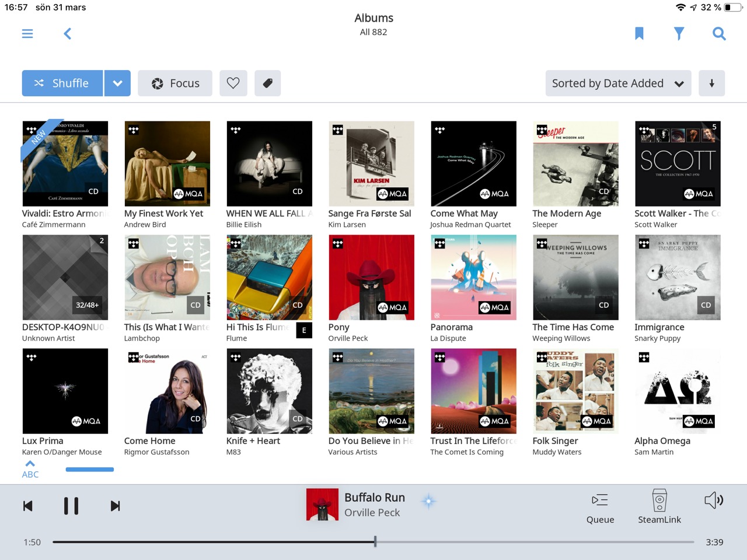Open search with the magnifying glass
This screenshot has height=560, width=747.
(x=719, y=34)
